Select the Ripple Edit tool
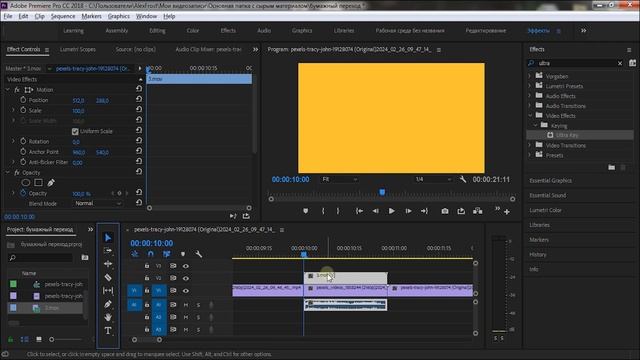Viewport: 640px width, 360px height. (x=108, y=264)
